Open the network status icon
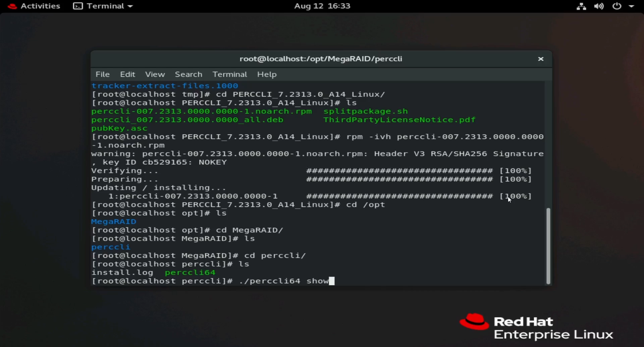Screen dimensions: 644x347 coord(581,6)
